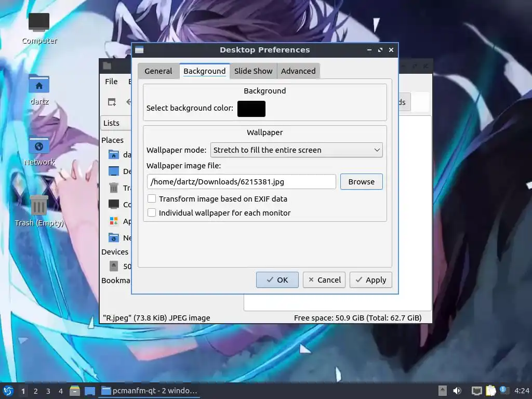The image size is (532, 399).
Task: Switch to workspace 1
Action: pyautogui.click(x=23, y=391)
